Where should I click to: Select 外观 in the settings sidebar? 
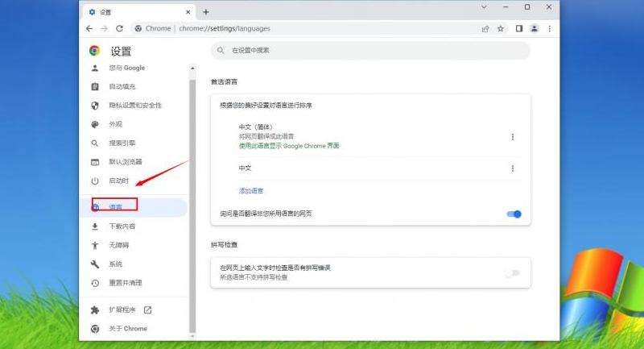[116, 124]
